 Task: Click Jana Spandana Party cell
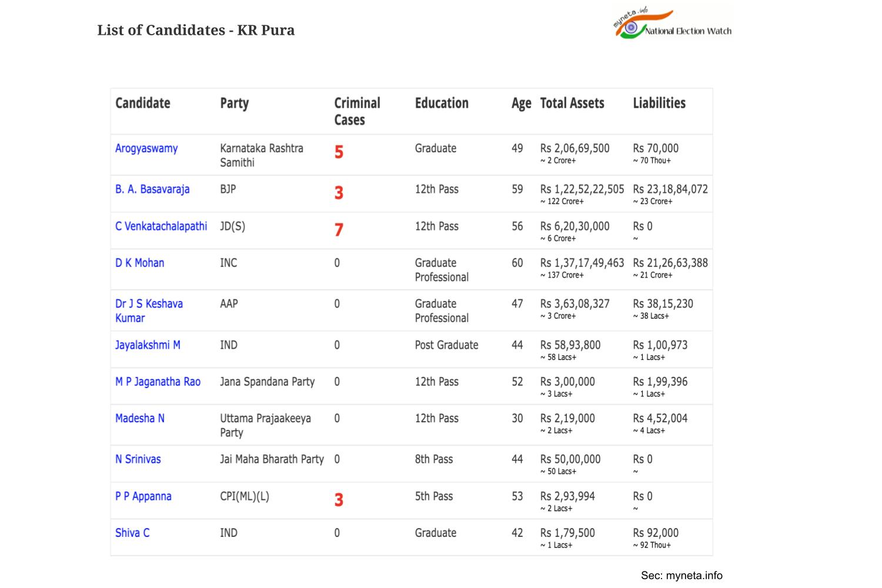click(x=268, y=382)
